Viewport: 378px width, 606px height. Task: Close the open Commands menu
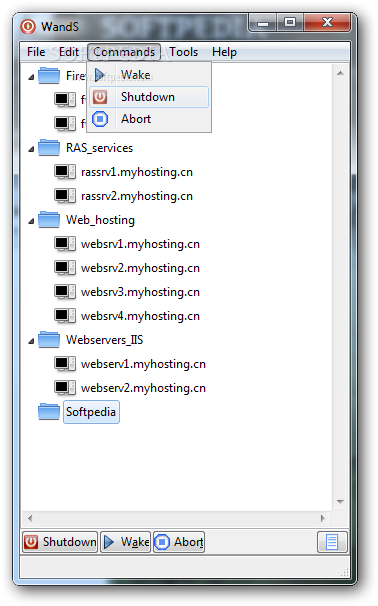[x=124, y=52]
